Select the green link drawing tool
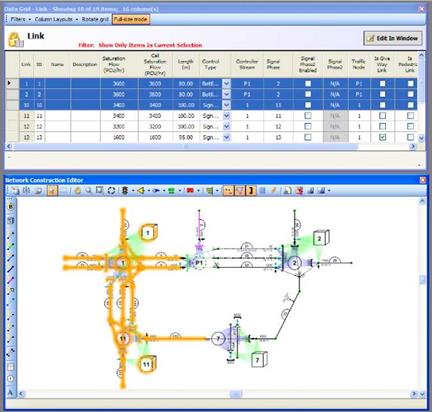432x412 pixels. pyautogui.click(x=11, y=246)
